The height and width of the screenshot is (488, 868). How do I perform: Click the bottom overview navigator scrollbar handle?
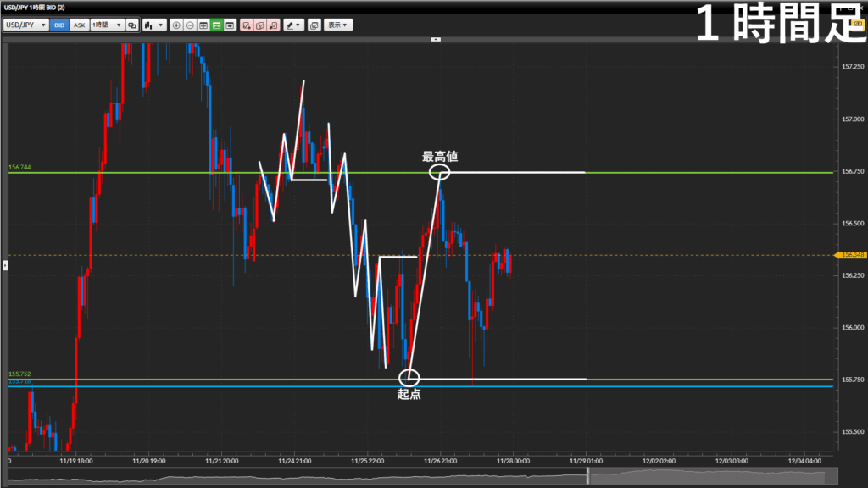(588, 479)
